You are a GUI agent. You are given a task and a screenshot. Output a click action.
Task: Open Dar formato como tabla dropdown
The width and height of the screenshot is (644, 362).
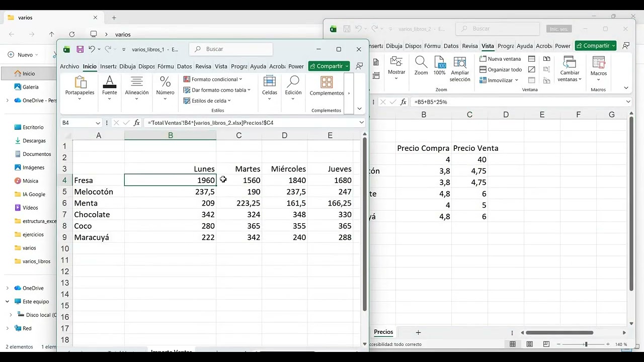click(x=217, y=90)
